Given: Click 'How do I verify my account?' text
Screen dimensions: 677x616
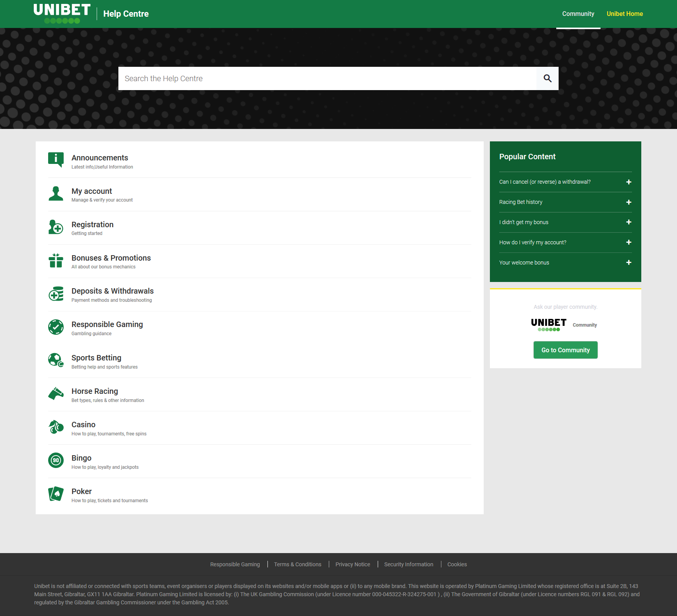Looking at the screenshot, I should click(533, 242).
